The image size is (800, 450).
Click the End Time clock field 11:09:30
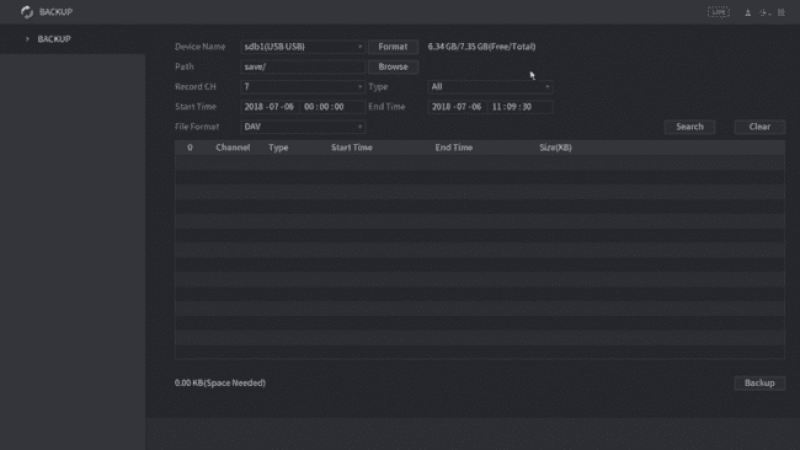click(x=520, y=107)
